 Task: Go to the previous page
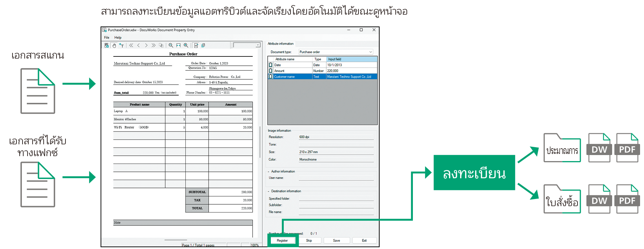click(x=138, y=45)
